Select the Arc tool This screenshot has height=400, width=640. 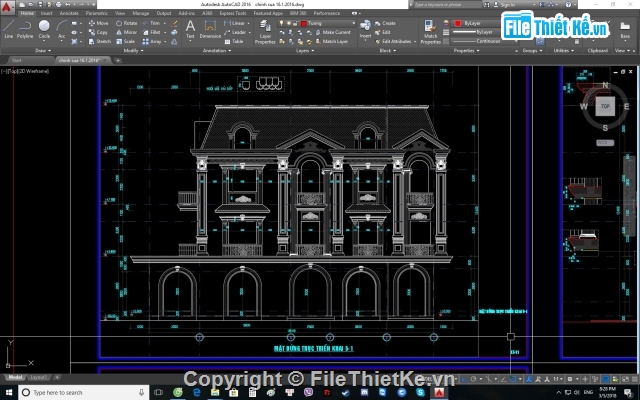click(62, 29)
